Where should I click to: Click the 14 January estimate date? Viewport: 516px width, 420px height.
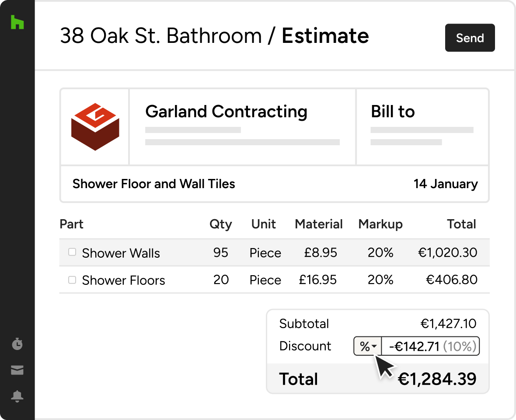coord(446,184)
